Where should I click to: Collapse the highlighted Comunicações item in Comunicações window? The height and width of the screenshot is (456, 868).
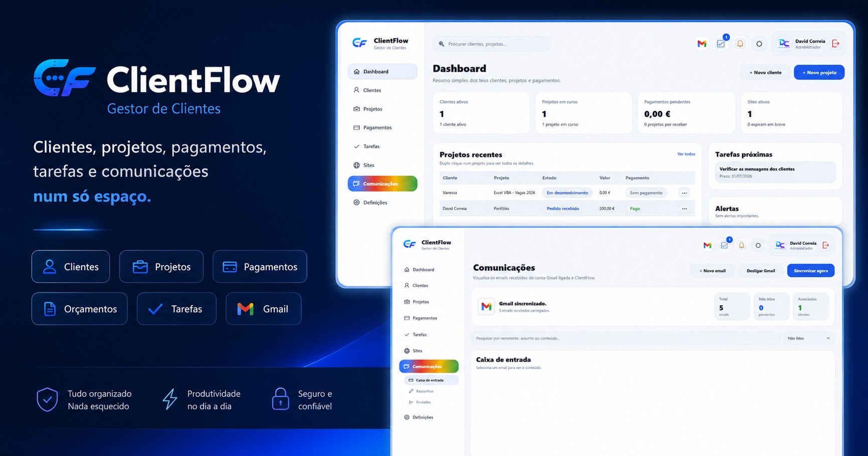[429, 367]
